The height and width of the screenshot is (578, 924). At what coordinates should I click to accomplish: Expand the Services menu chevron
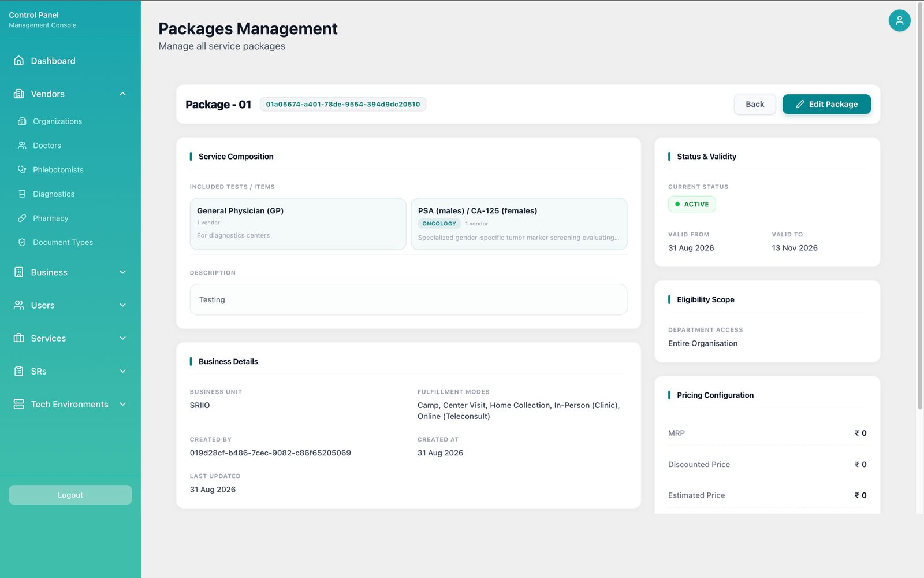pyautogui.click(x=122, y=338)
